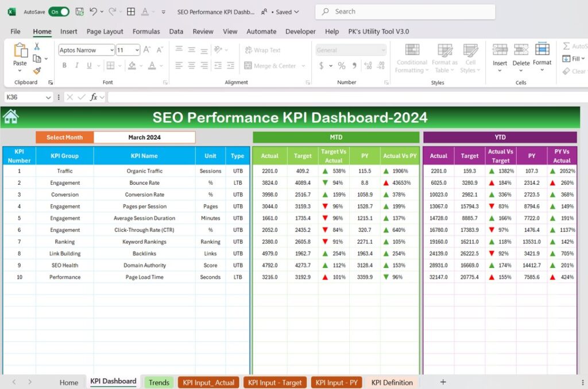588x389 pixels.
Task: Click the Home icon on dashboard header
Action: pyautogui.click(x=10, y=117)
